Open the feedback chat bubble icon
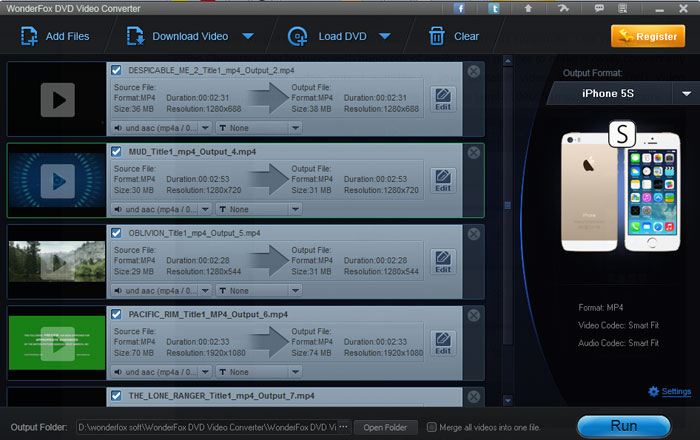The image size is (700, 440). coord(599,8)
